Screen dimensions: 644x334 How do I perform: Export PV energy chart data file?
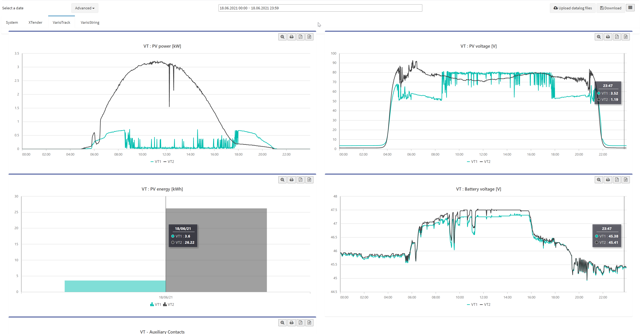pyautogui.click(x=309, y=180)
